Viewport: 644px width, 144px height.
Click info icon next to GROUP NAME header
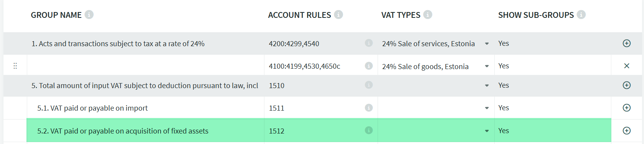point(89,15)
